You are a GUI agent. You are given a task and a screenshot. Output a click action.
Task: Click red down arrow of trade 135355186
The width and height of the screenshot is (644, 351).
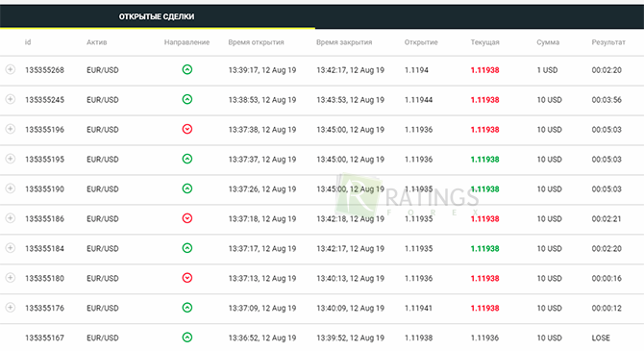click(187, 218)
